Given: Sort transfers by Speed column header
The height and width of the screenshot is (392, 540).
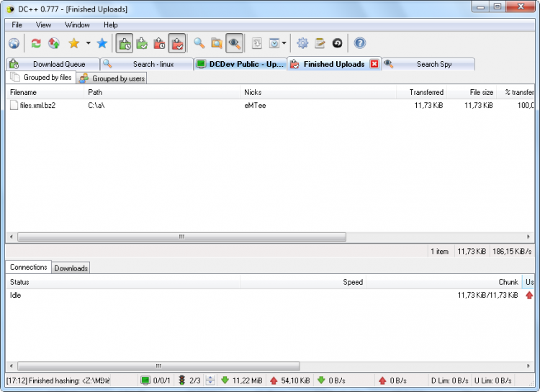Looking at the screenshot, I should point(303,282).
